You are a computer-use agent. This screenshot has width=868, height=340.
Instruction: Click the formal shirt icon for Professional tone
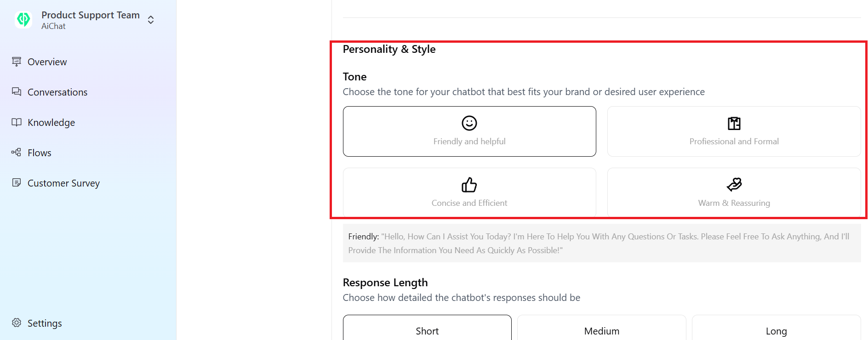point(733,124)
